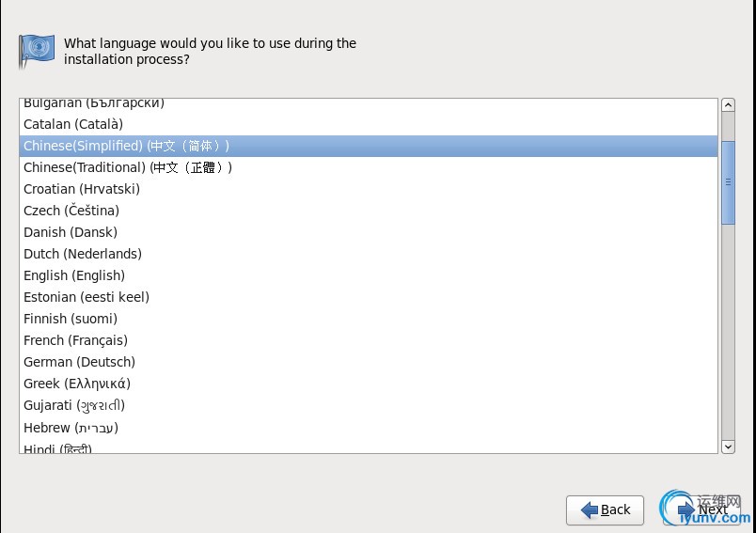Select French (Français) from the list
The image size is (756, 533).
click(x=75, y=340)
